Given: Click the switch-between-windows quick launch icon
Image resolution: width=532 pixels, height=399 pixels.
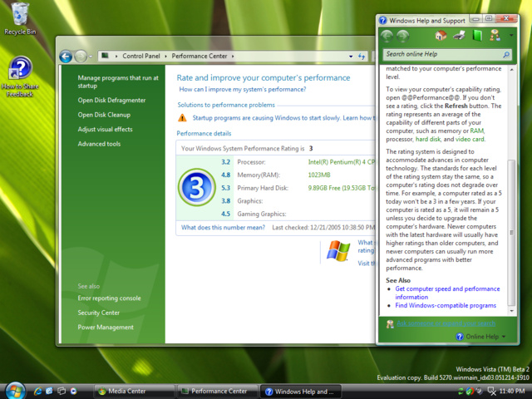Looking at the screenshot, I should point(62,392).
